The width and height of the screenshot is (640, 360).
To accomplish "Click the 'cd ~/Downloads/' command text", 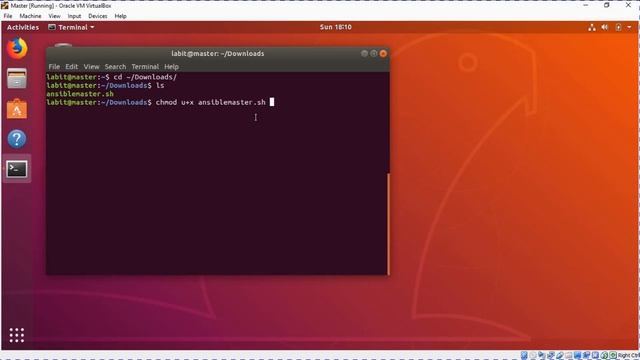I will (145, 77).
